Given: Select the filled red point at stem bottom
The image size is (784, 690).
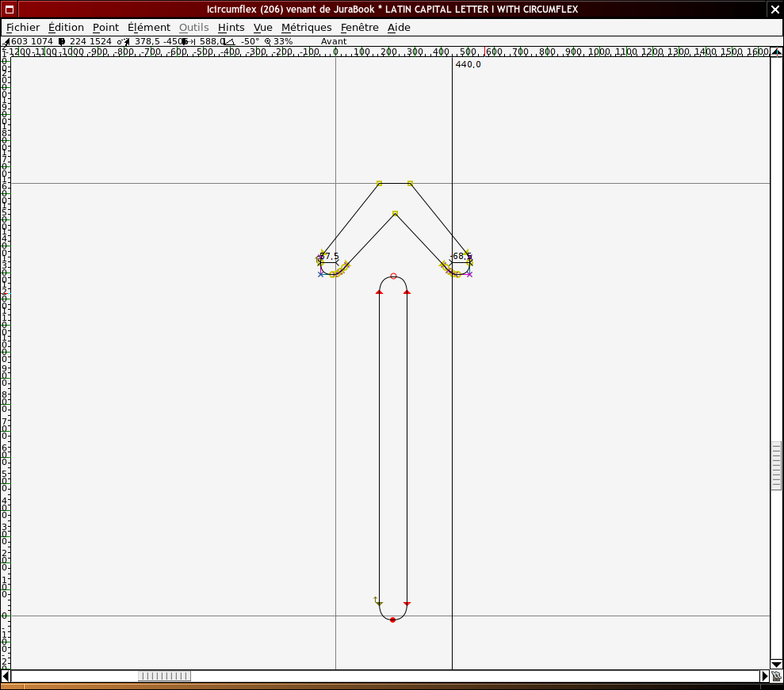Looking at the screenshot, I should (x=393, y=620).
